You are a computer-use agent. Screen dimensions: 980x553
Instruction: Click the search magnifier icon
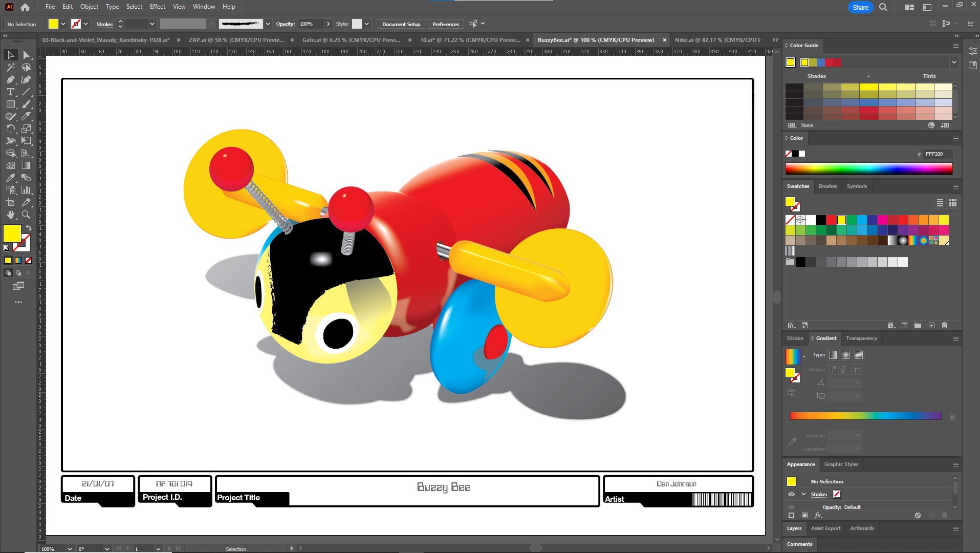click(883, 7)
